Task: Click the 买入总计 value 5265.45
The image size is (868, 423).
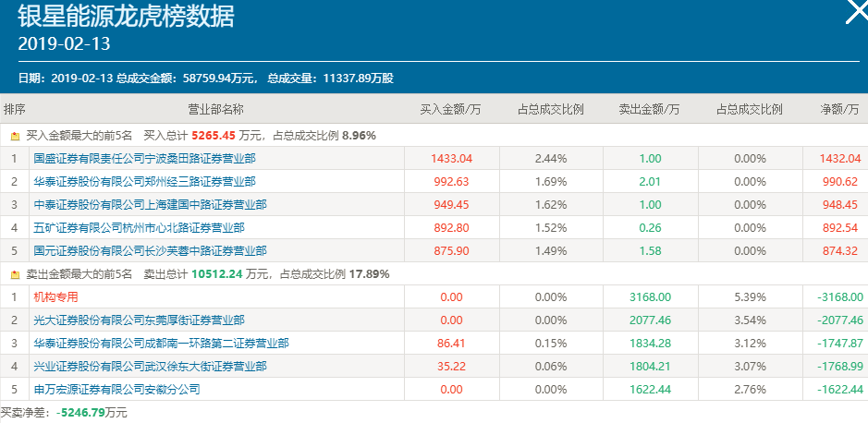Action: point(214,136)
